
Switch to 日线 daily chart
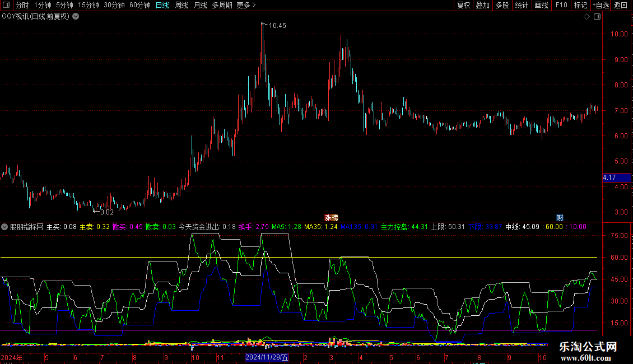[162, 5]
